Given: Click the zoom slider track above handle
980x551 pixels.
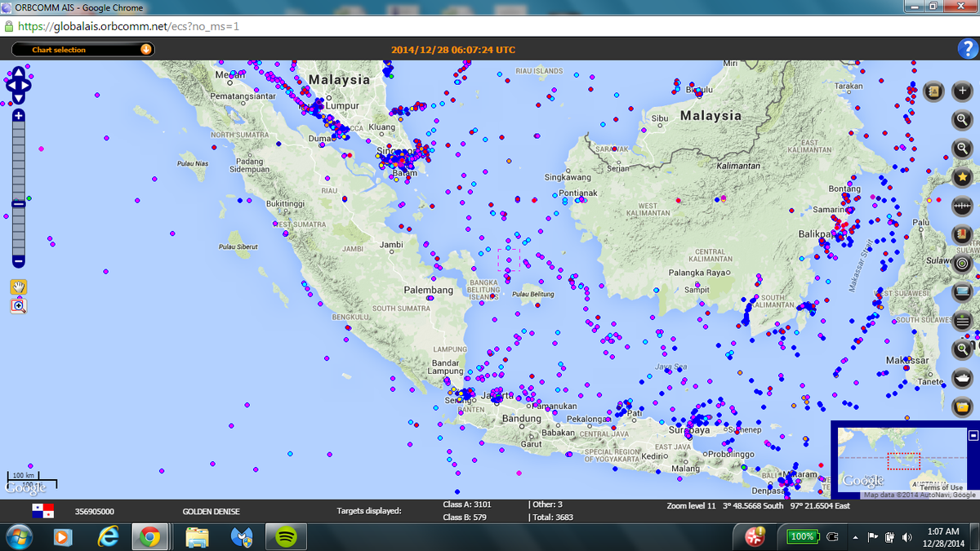Looking at the screenshot, I should [x=18, y=160].
